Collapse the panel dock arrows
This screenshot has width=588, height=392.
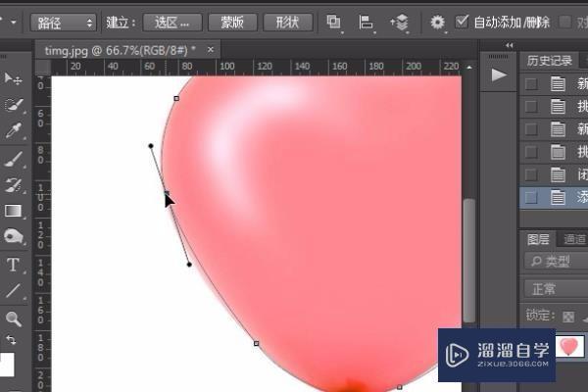pos(509,45)
